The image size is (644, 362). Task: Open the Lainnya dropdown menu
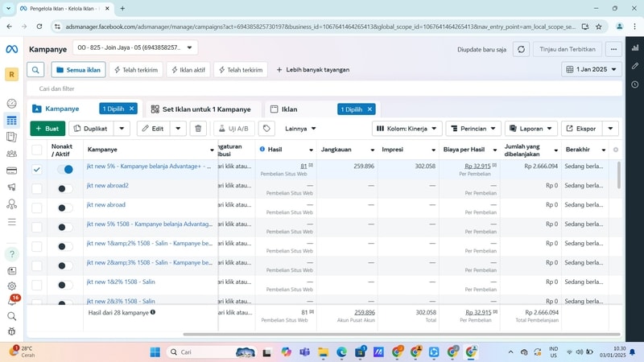pyautogui.click(x=300, y=129)
